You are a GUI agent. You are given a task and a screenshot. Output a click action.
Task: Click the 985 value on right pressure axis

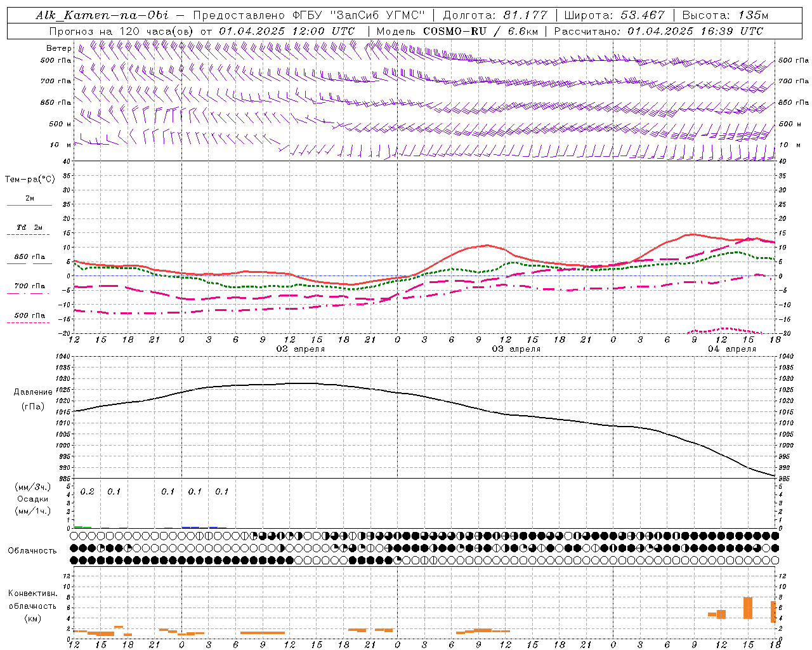[784, 479]
